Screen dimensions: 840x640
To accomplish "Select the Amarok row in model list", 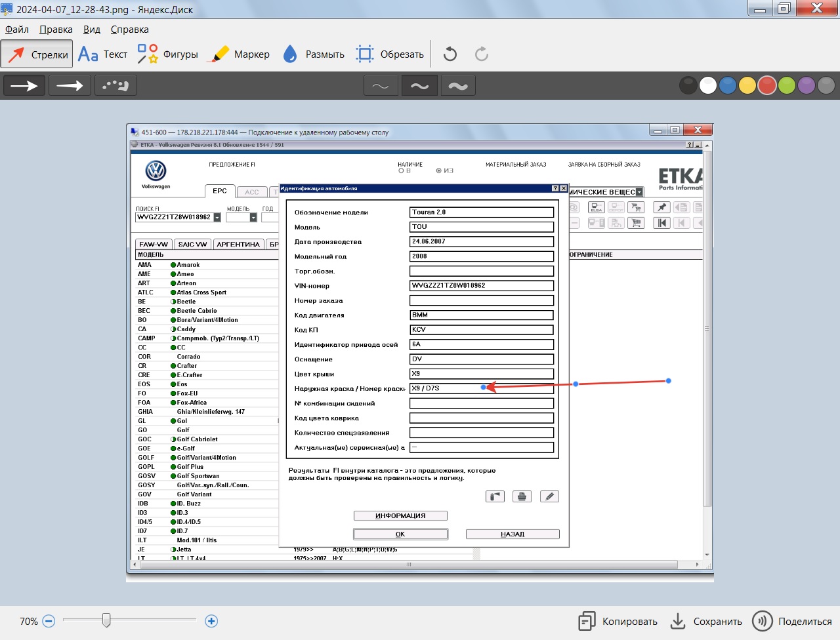I will 207,265.
